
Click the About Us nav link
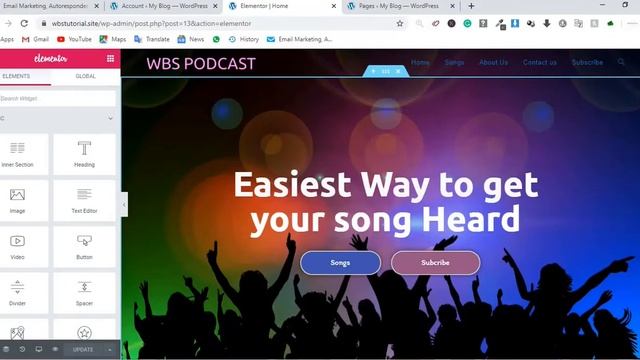tap(493, 62)
